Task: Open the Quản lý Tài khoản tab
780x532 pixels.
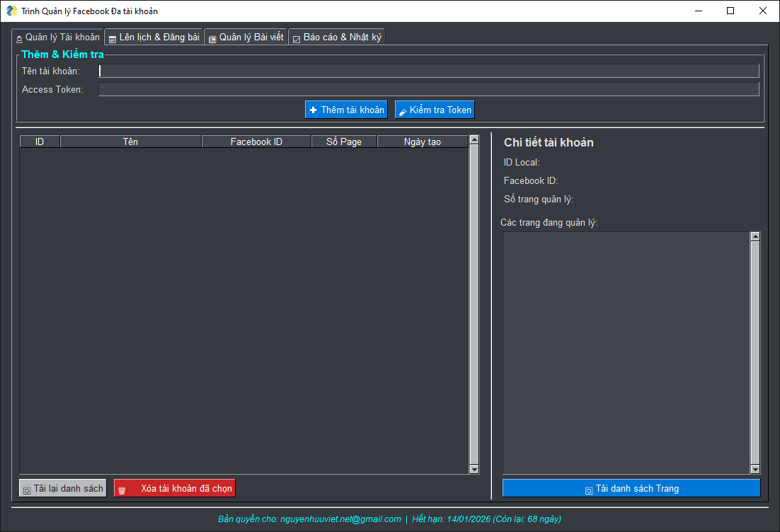Action: [58, 37]
